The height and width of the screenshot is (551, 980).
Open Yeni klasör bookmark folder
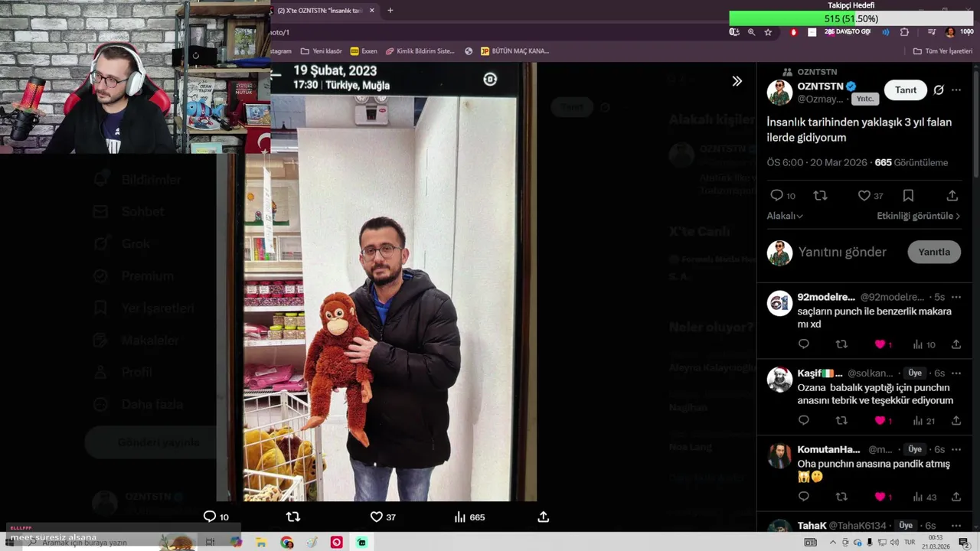pyautogui.click(x=322, y=51)
